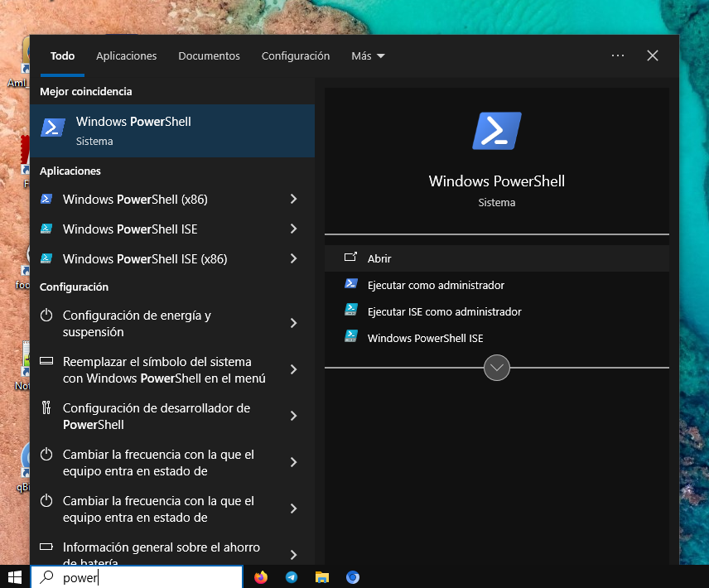
Task: Open the three-dot options menu
Action: (x=618, y=55)
